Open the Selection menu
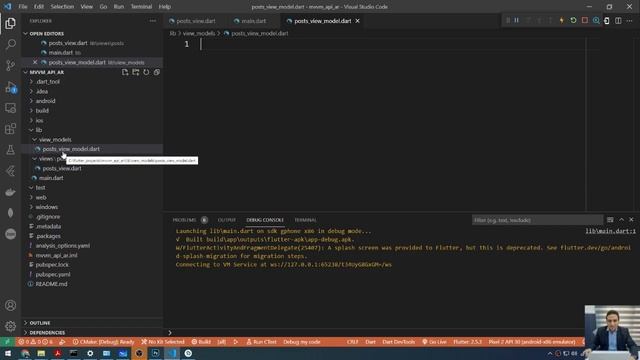 pos(62,7)
